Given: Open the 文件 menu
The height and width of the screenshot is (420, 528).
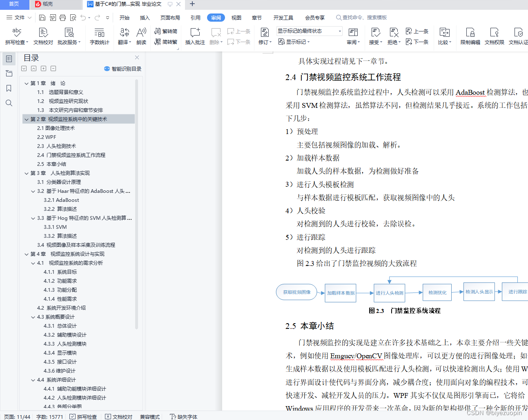Looking at the screenshot, I should point(19,18).
